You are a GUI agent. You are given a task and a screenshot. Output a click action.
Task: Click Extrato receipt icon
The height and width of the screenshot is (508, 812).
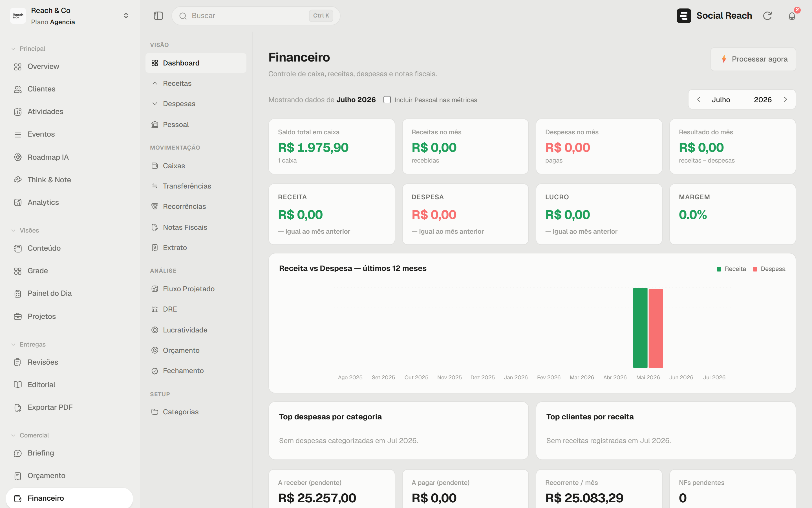tap(155, 248)
